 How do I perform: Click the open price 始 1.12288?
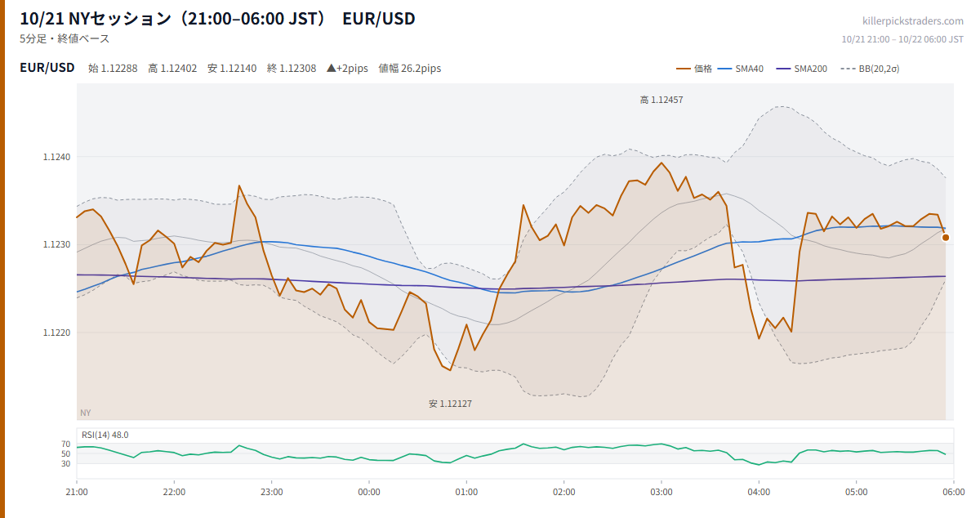point(113,69)
